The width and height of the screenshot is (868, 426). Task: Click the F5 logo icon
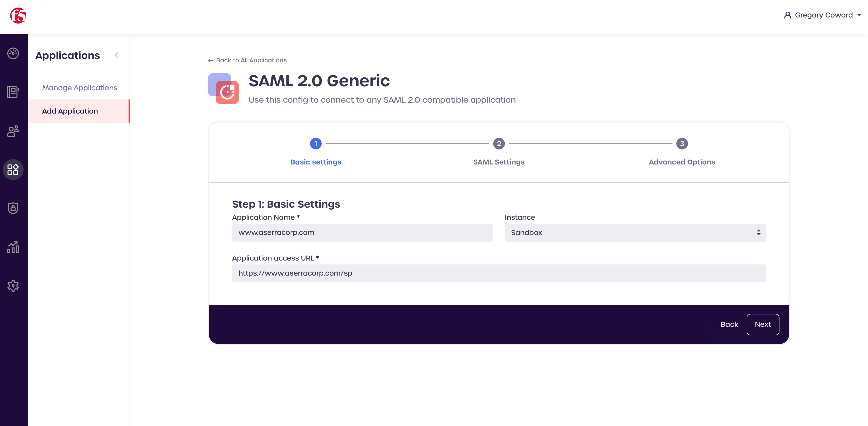tap(18, 16)
